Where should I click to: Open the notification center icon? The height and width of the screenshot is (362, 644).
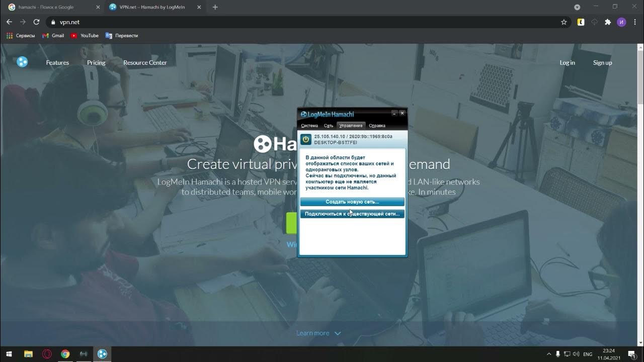pos(632,354)
